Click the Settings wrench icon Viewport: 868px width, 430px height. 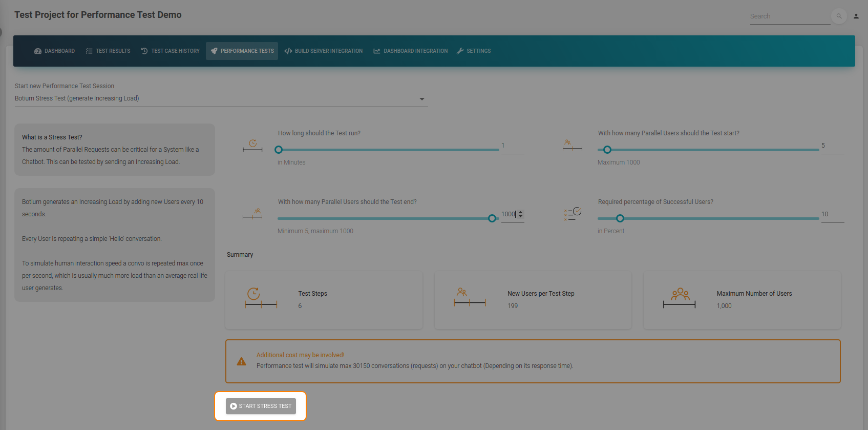pos(460,51)
